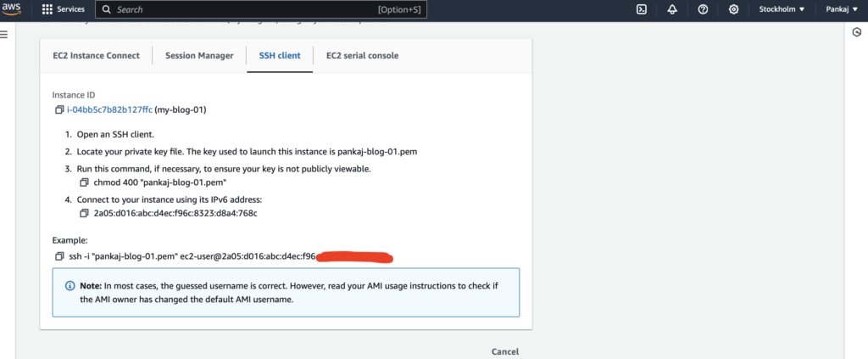The image size is (868, 359).
Task: Select the SSH client tab
Action: pyautogui.click(x=280, y=55)
